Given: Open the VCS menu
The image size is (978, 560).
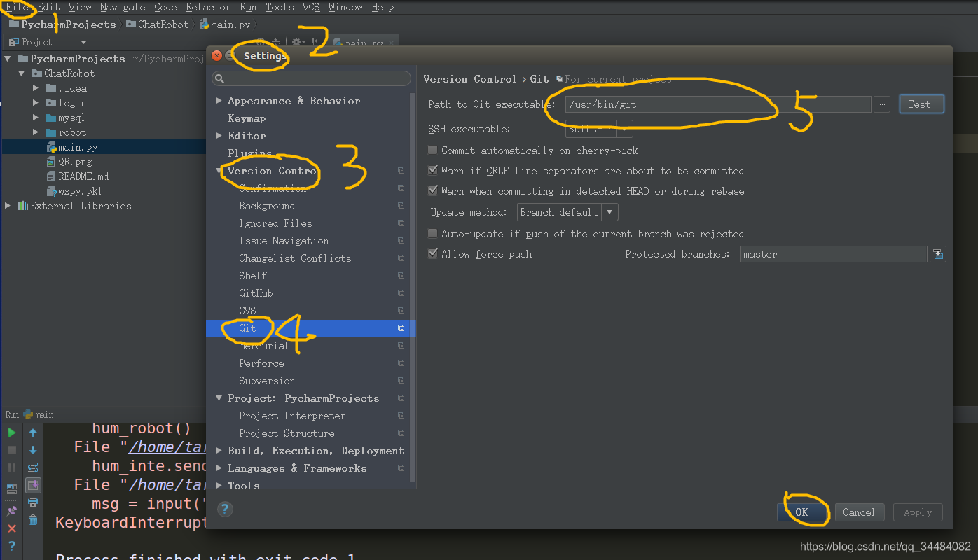Looking at the screenshot, I should tap(311, 7).
